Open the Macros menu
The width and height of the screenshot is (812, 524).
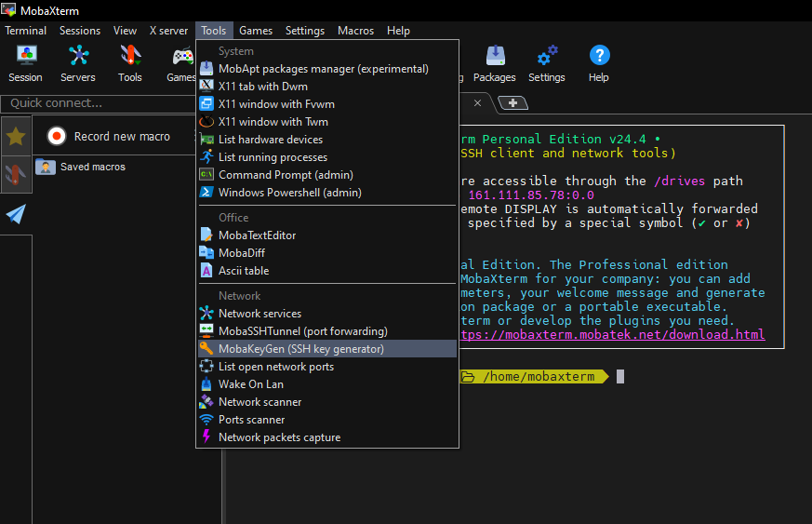click(x=355, y=31)
